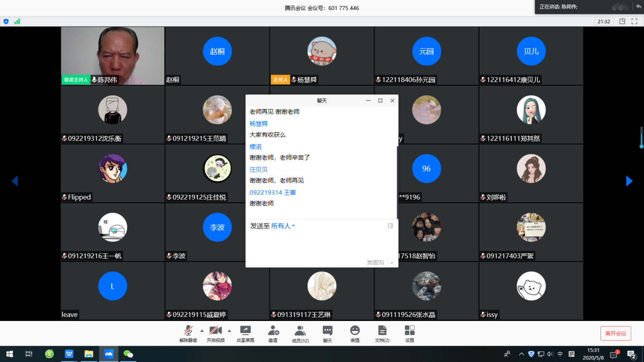Image resolution: width=644 pixels, height=362 pixels.
Task: Expand video options arrow beside 开启视频
Action: pos(229,331)
